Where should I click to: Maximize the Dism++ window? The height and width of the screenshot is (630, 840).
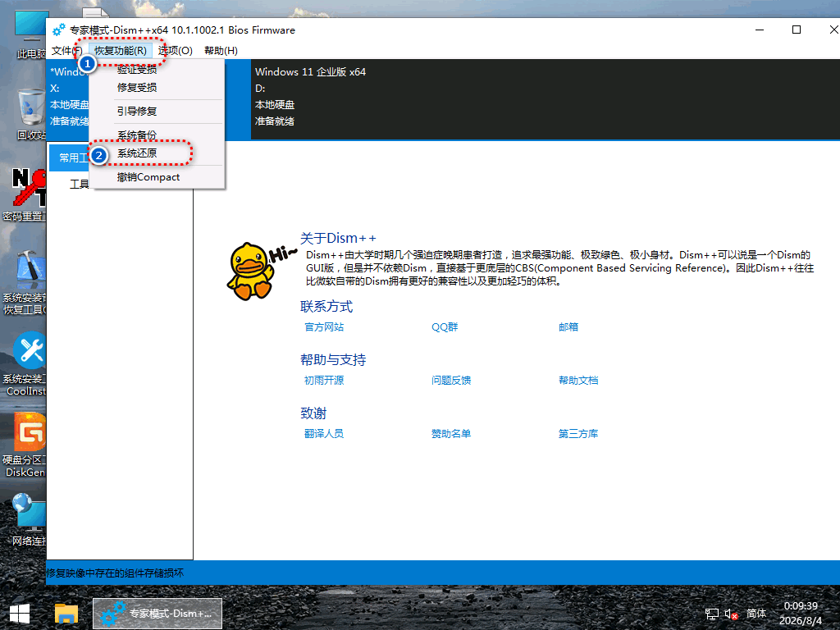797,30
